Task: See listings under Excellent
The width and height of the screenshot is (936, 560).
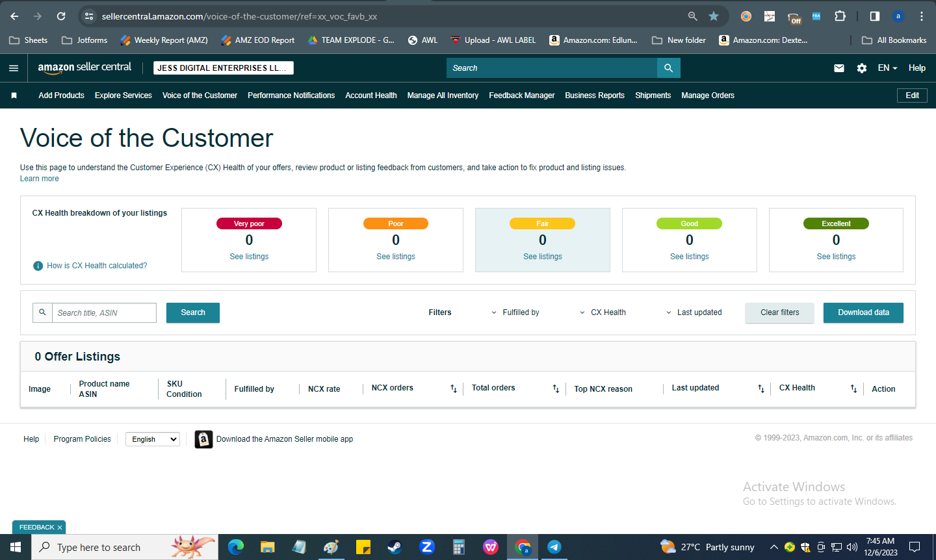Action: pos(837,257)
